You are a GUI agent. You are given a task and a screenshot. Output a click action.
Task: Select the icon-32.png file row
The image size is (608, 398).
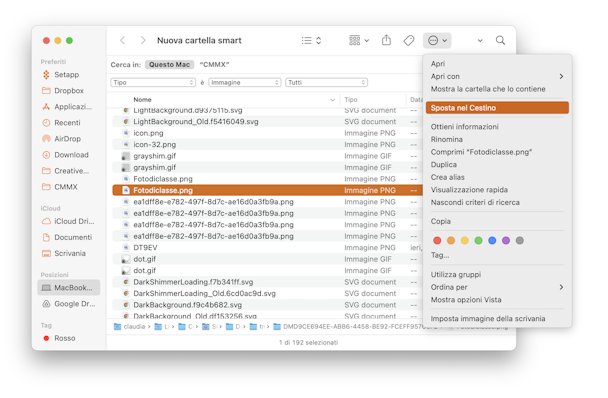267,144
